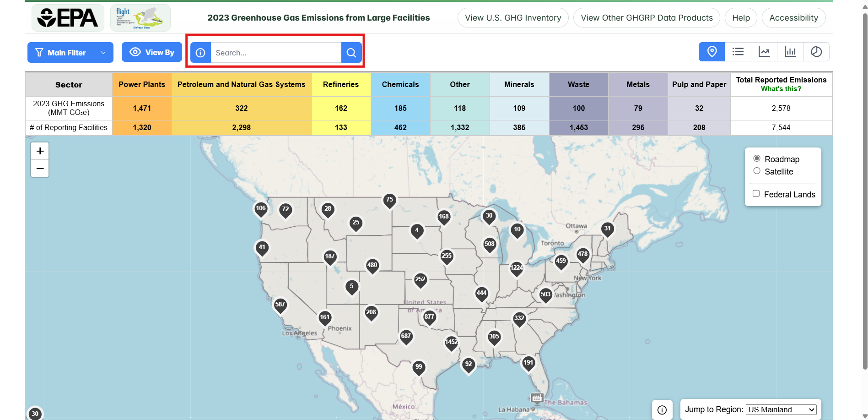Select the Roadmap radio button

757,158
